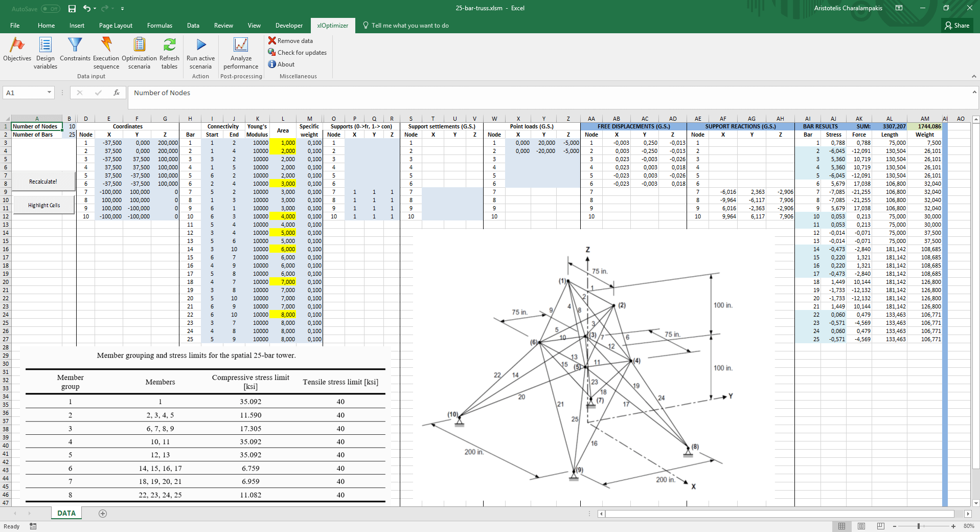
Task: Toggle the AutoSave switch
Action: coord(50,9)
